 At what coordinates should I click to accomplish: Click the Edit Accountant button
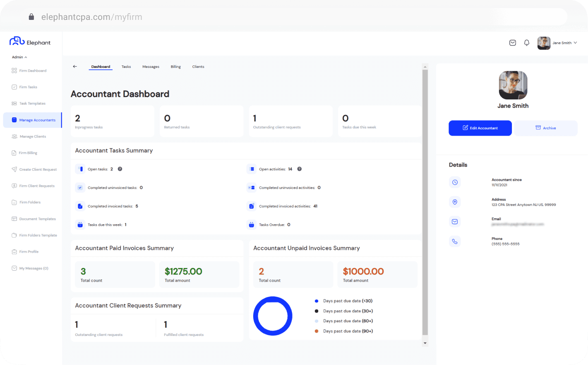480,128
